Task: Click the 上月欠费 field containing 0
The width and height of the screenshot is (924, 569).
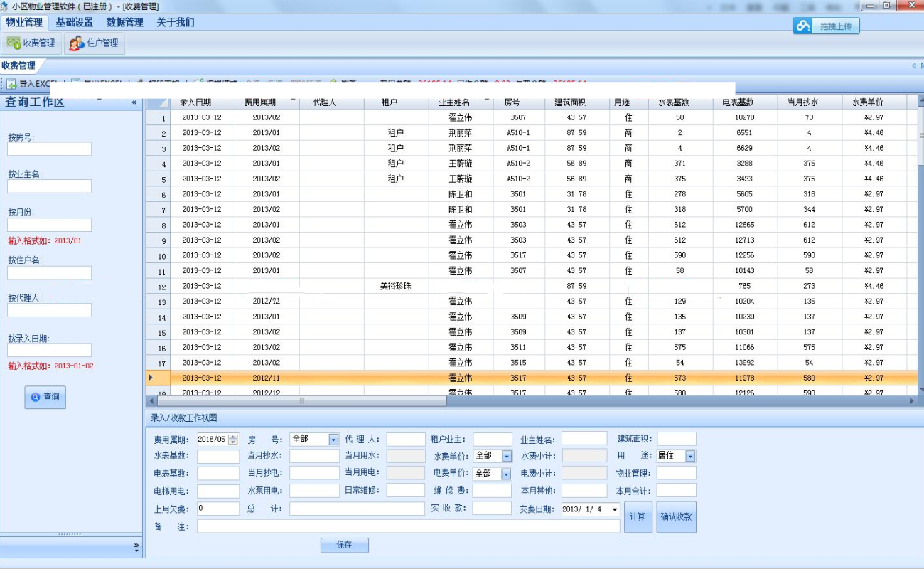Action: click(x=218, y=509)
